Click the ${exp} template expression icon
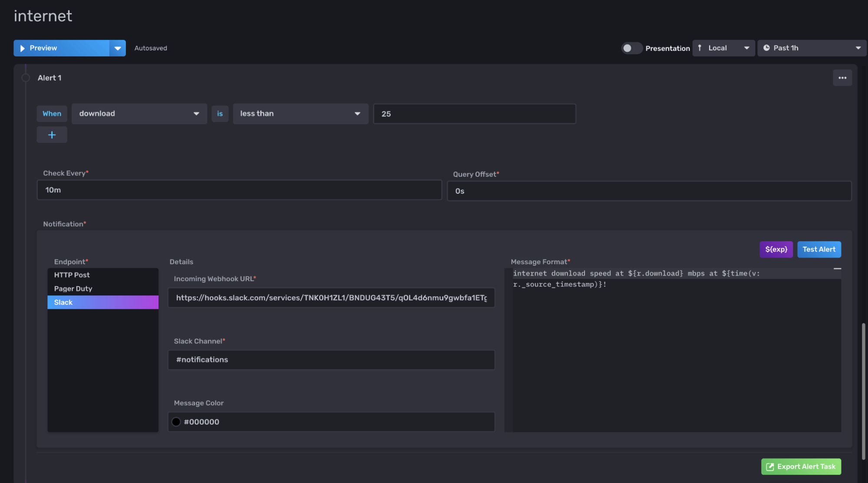 click(x=776, y=249)
